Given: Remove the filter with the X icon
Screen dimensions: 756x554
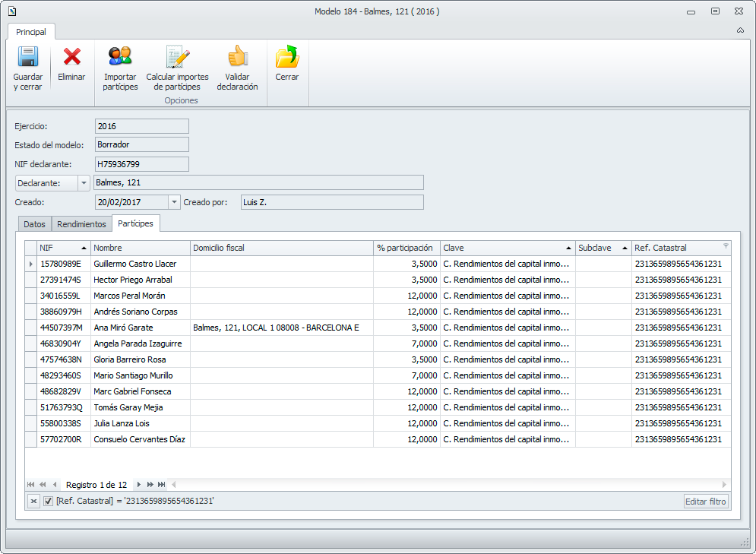Looking at the screenshot, I should 34,502.
